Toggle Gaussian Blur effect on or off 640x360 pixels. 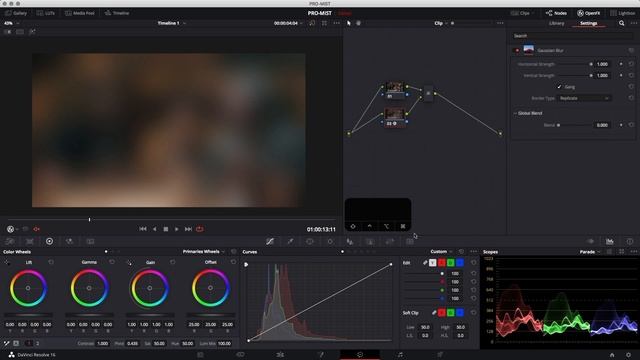click(517, 50)
